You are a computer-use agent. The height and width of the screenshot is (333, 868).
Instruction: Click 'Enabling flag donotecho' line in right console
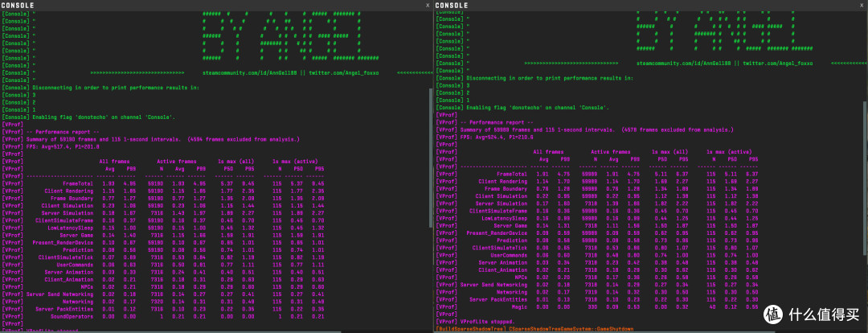click(522, 107)
